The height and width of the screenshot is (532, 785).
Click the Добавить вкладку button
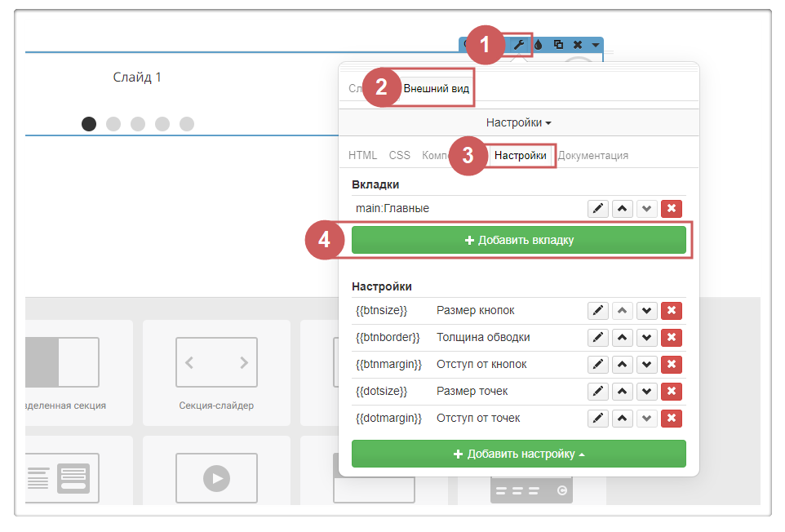pos(519,240)
